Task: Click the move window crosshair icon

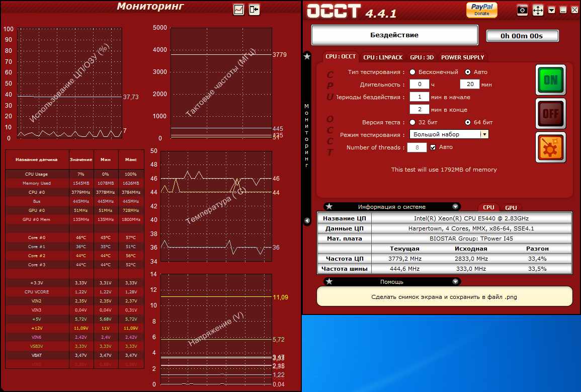Action: [x=538, y=10]
